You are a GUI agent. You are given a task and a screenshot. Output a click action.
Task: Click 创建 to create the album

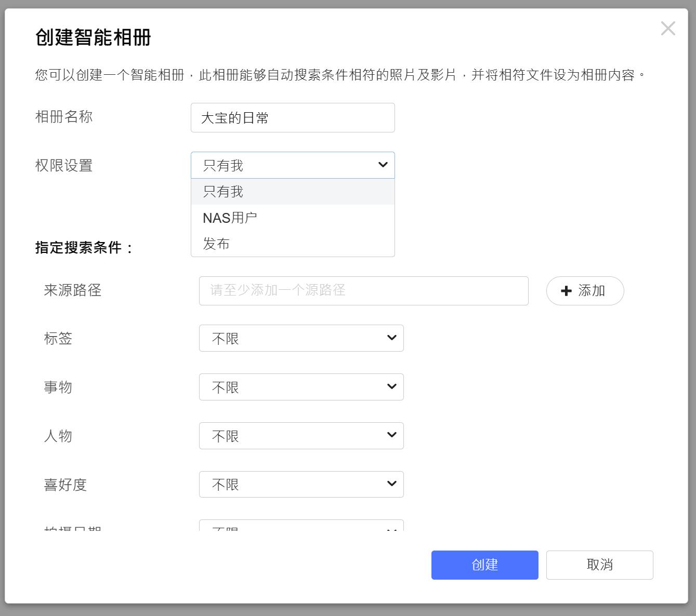[484, 565]
